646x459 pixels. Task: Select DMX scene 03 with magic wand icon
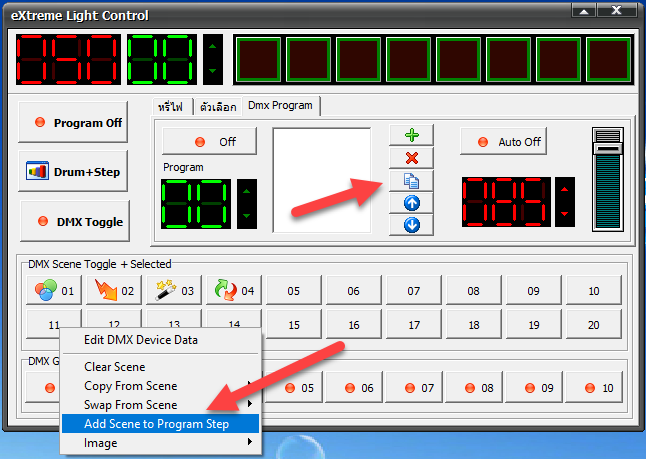pyautogui.click(x=174, y=290)
